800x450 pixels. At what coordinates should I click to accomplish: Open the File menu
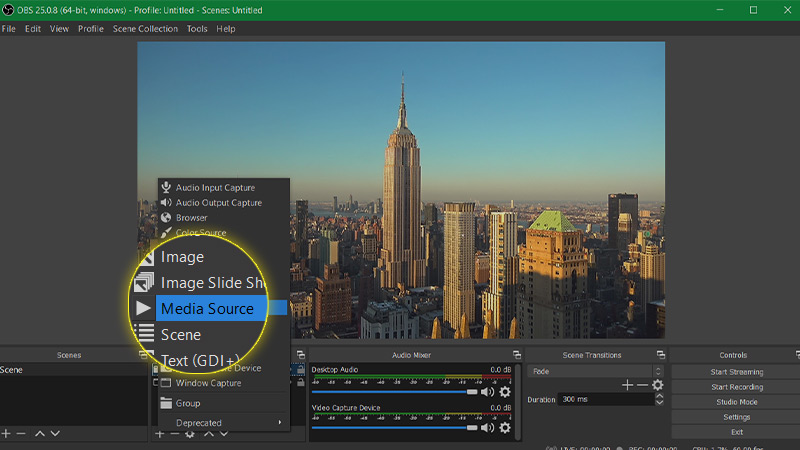pos(9,29)
